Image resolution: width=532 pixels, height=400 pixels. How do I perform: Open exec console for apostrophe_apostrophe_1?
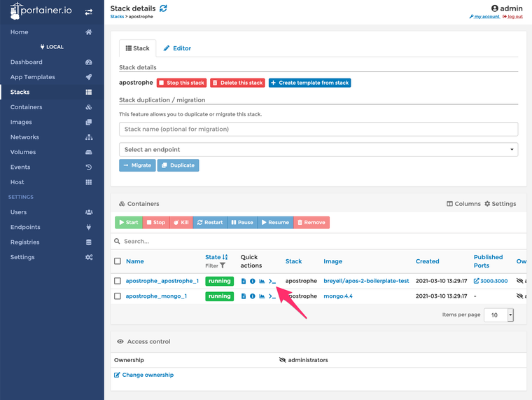272,281
